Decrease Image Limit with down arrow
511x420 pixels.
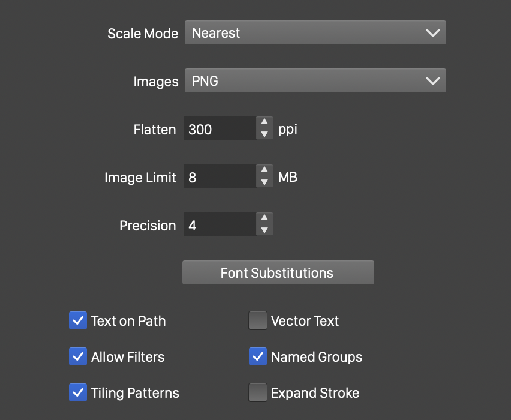[264, 182]
